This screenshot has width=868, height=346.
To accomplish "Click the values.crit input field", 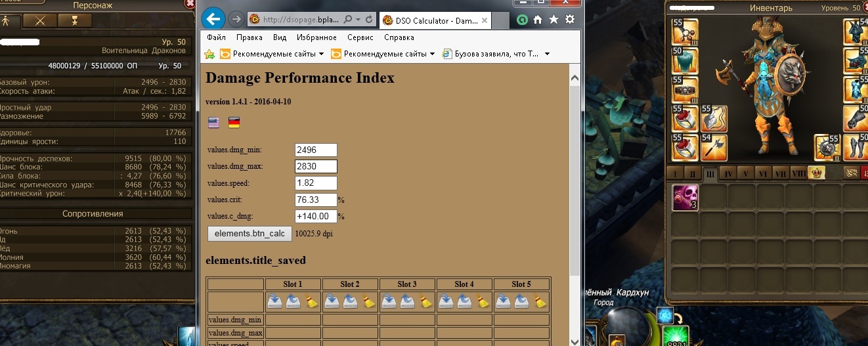I will pos(316,200).
